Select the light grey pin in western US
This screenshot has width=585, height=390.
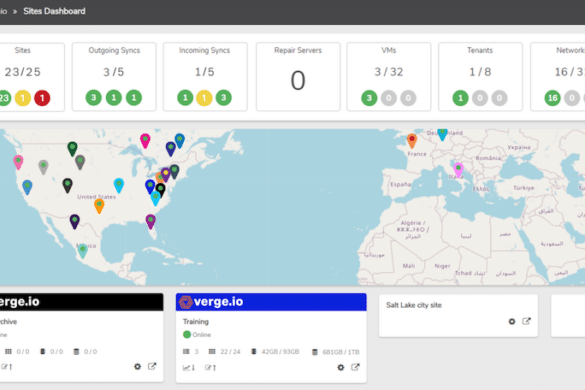click(43, 167)
